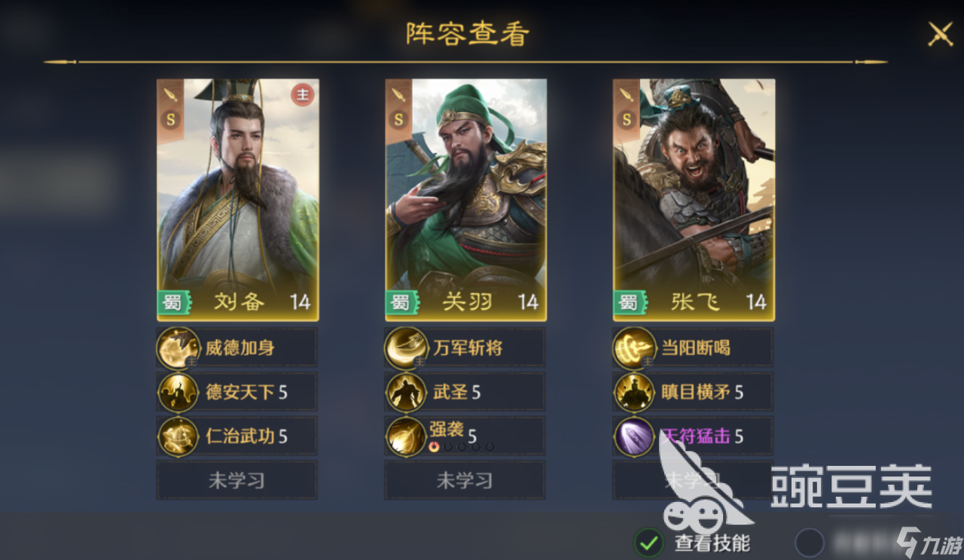
Task: Click 未学习 empty skill slot under 关羽
Action: 465,480
